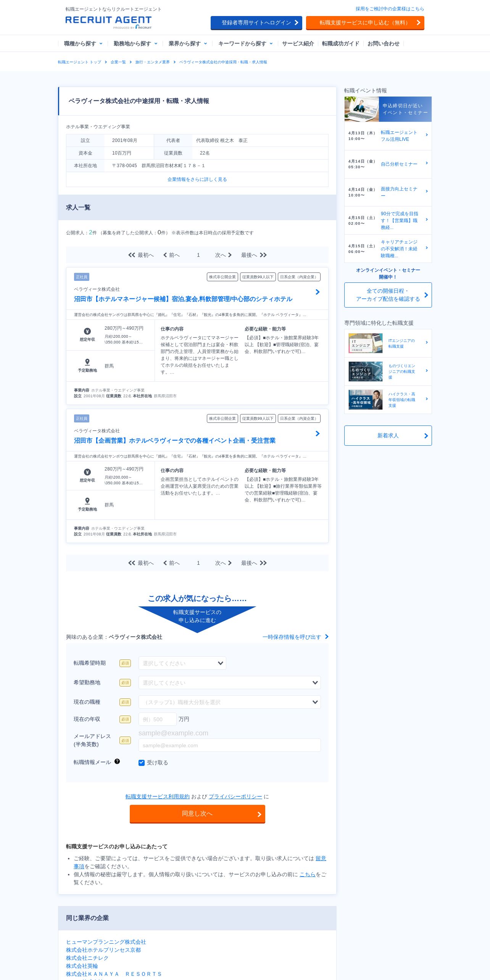This screenshot has height=980, width=490.
Task: Click 90分で完成を目指す event link
Action: 400,221
